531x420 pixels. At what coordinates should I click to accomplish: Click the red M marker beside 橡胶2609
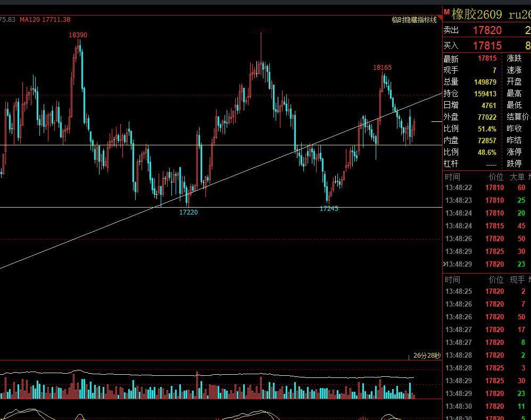click(x=447, y=12)
